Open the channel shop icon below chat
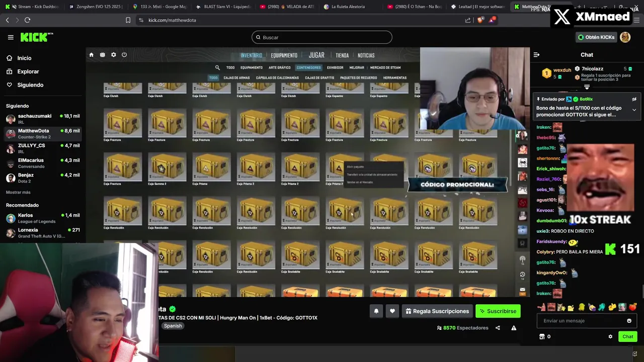This screenshot has height=362, width=644. click(542, 337)
